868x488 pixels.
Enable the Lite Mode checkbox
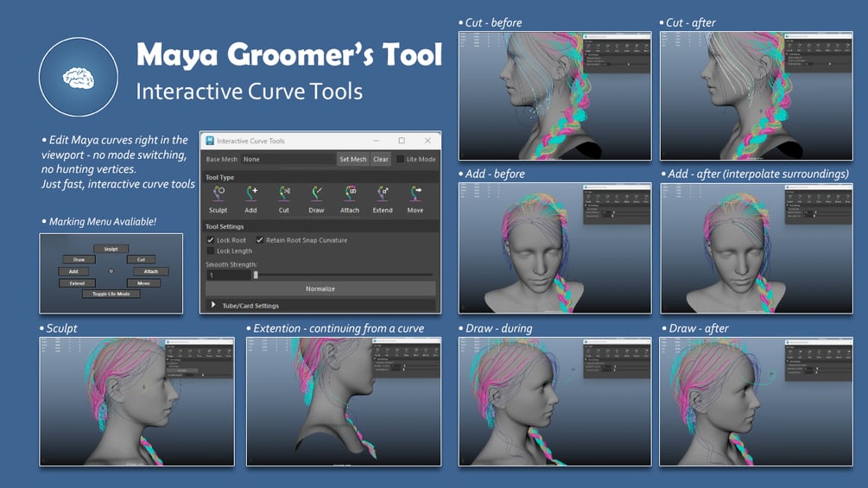click(x=400, y=159)
